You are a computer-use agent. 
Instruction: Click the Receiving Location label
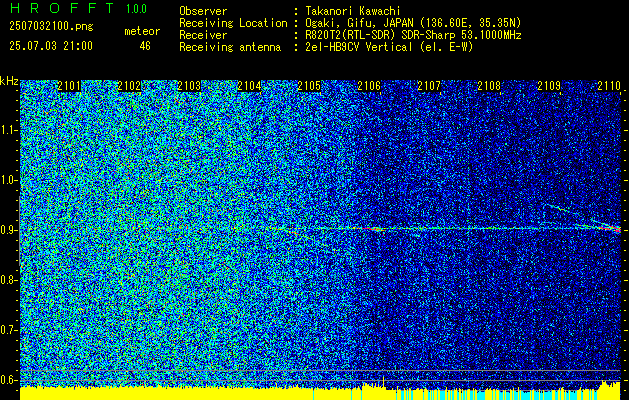[x=233, y=23]
